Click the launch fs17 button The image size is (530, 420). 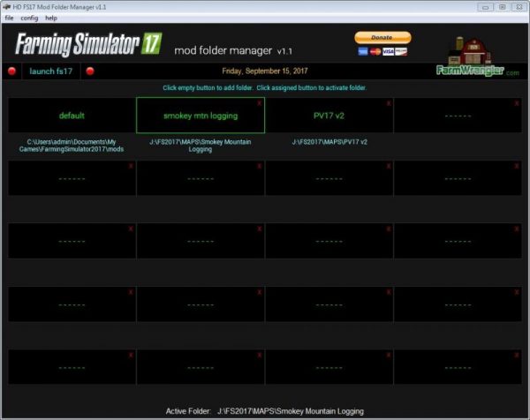click(x=51, y=71)
